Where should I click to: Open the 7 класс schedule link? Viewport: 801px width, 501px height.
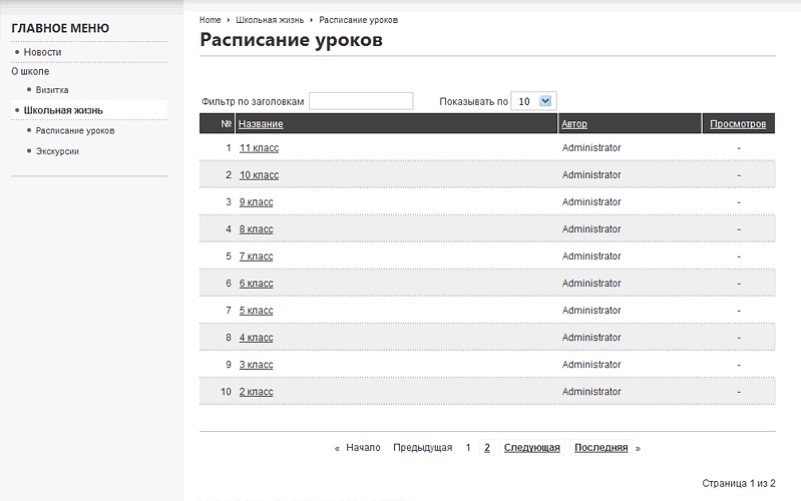pos(256,256)
